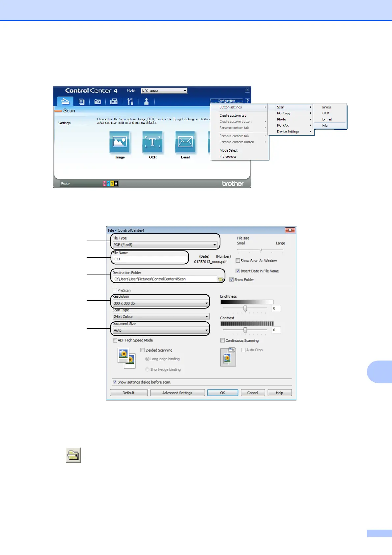The width and height of the screenshot is (392, 555).
Task: Choose File in the Scan submenu
Action: coord(330,125)
